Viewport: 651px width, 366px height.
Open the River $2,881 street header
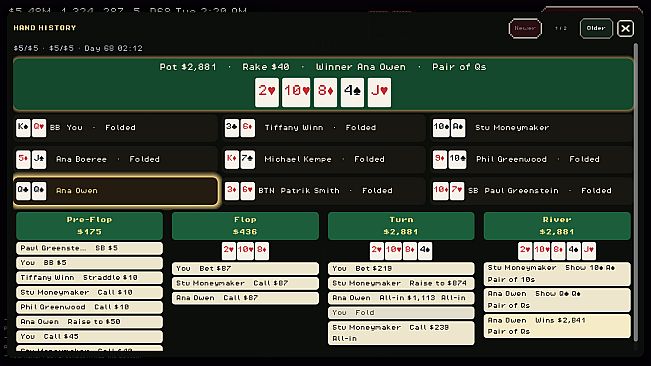[557, 226]
